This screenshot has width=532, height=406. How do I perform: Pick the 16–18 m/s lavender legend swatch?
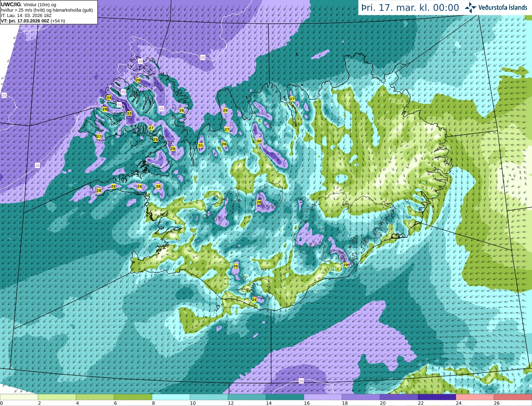pyautogui.click(x=323, y=397)
